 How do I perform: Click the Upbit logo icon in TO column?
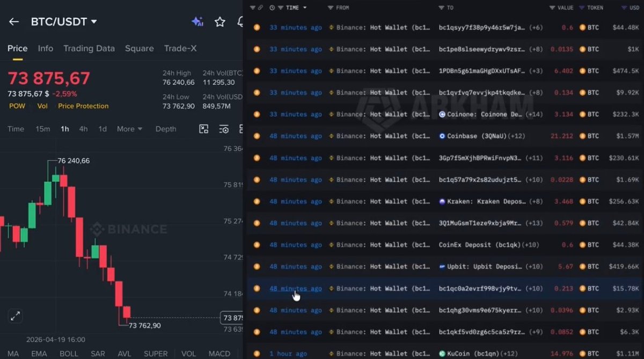pos(442,267)
